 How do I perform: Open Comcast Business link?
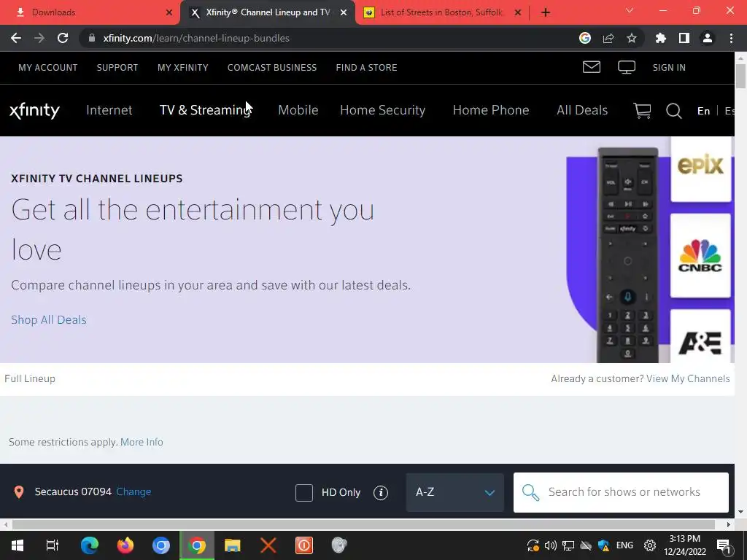[272, 68]
